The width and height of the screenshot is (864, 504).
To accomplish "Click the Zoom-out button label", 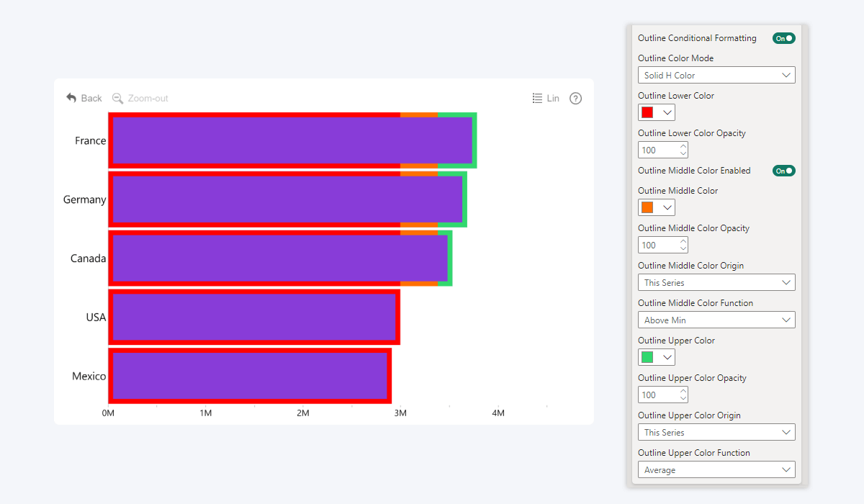I will point(148,98).
